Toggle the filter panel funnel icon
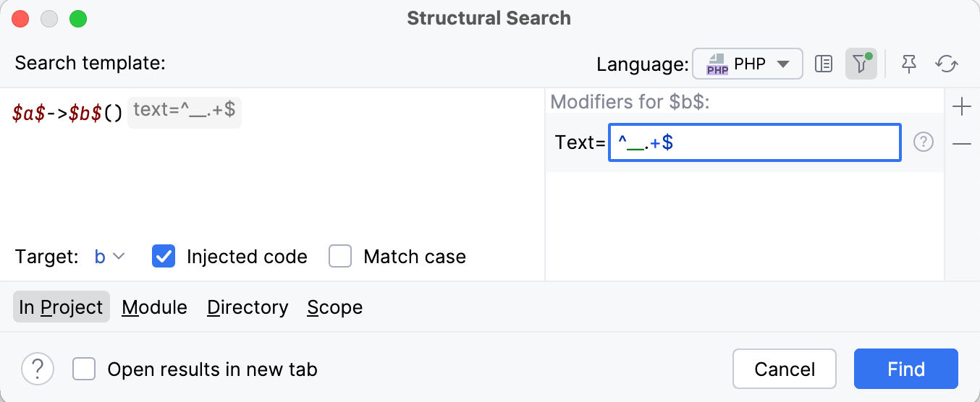Viewport: 980px width, 402px height. pyautogui.click(x=861, y=64)
